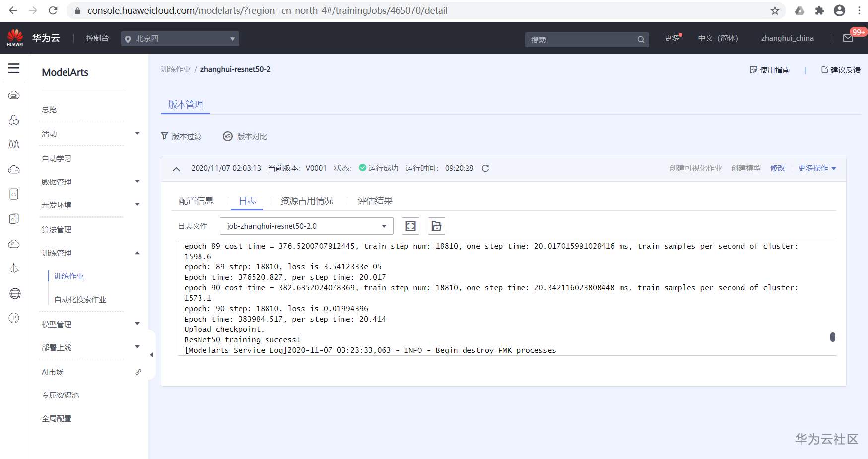
Task: Click the 版本过滤 button
Action: (182, 136)
